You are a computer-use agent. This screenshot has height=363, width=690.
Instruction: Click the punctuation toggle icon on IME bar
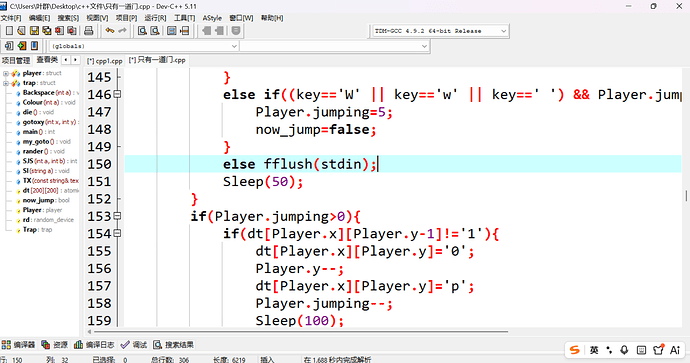609,350
